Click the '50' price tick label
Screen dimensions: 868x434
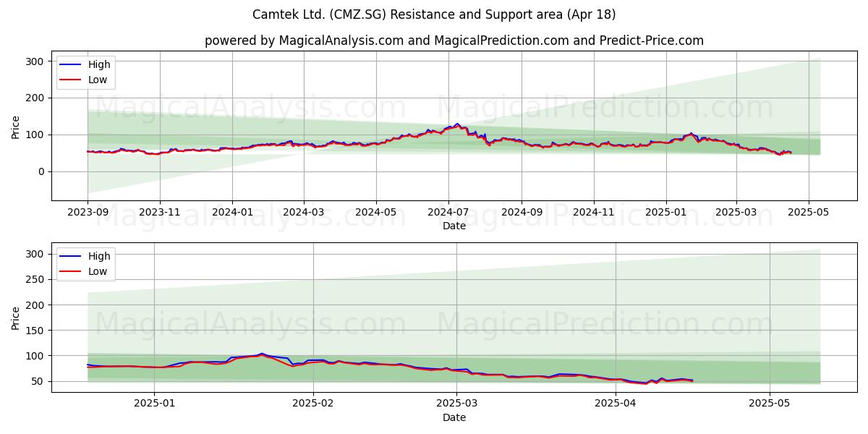click(39, 381)
